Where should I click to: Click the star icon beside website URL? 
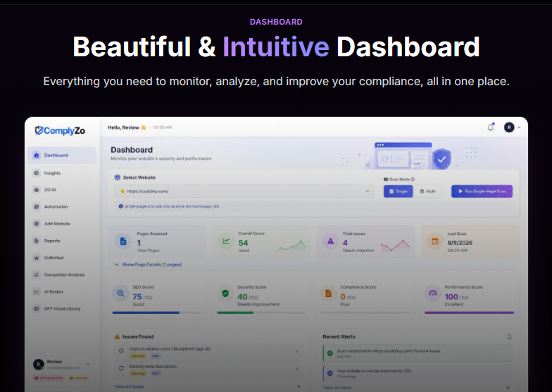click(123, 191)
